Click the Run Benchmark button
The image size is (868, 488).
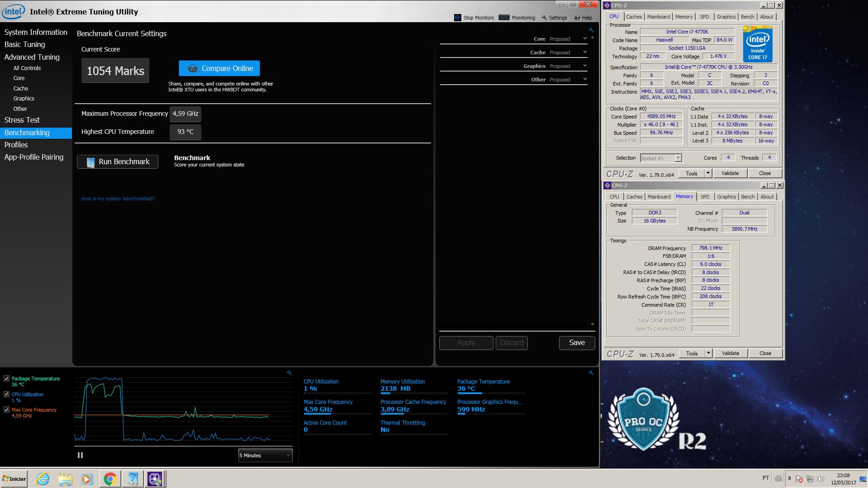[118, 161]
